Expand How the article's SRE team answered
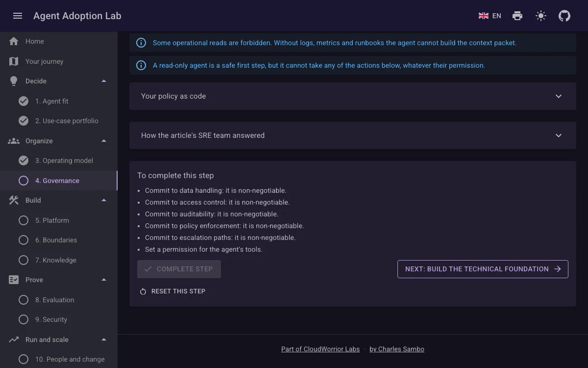 pos(353,135)
